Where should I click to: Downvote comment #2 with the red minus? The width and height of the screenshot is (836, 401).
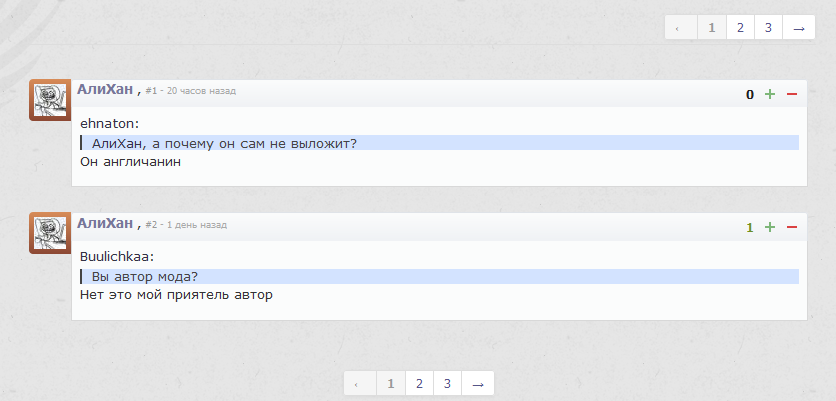coord(792,227)
